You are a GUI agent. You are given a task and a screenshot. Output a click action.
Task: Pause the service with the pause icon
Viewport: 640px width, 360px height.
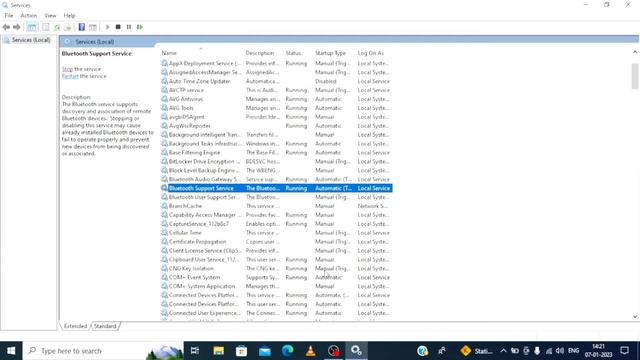coord(129,27)
